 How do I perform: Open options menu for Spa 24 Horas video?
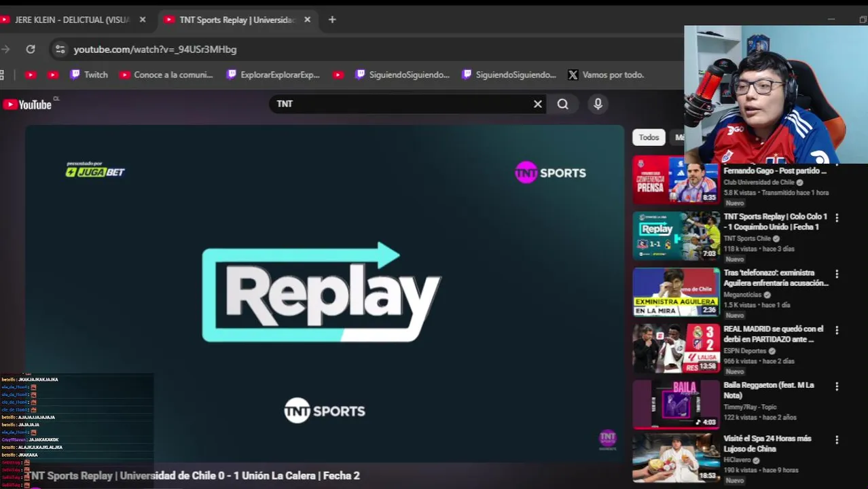coord(837,440)
